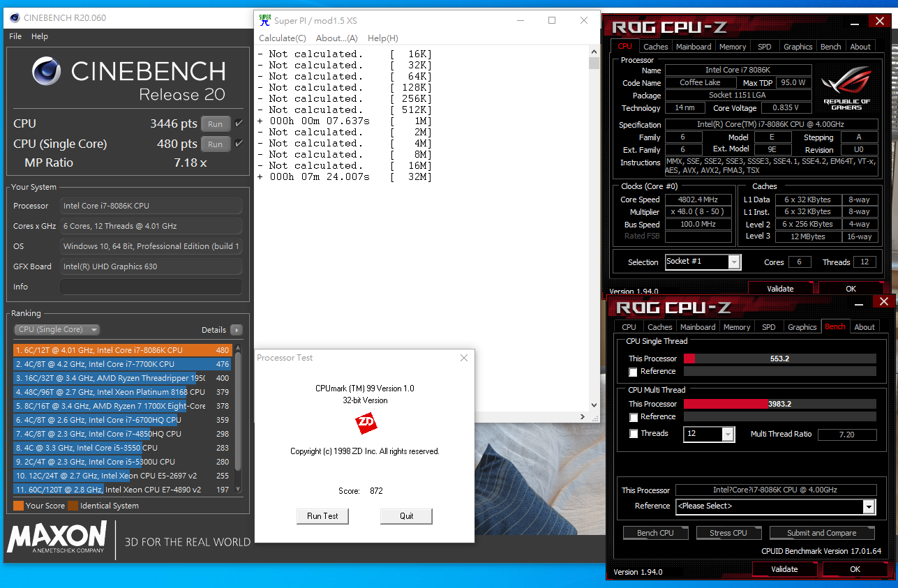Click the Bench CPU button

coord(655,533)
